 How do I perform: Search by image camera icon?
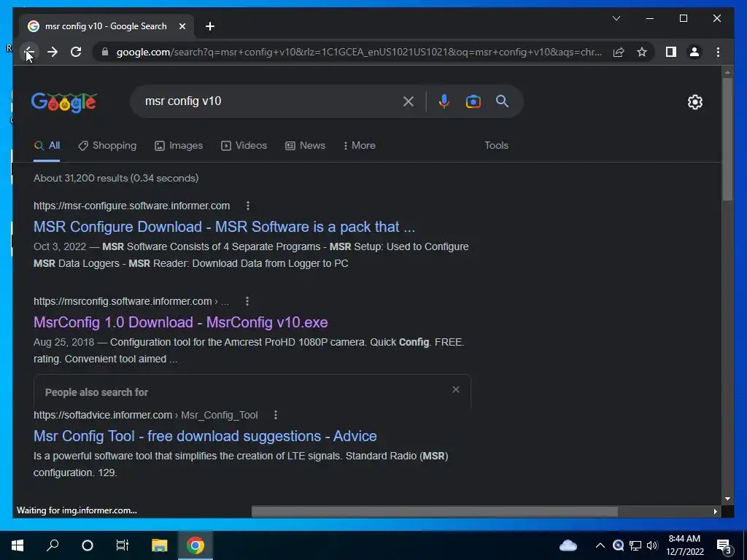473,101
